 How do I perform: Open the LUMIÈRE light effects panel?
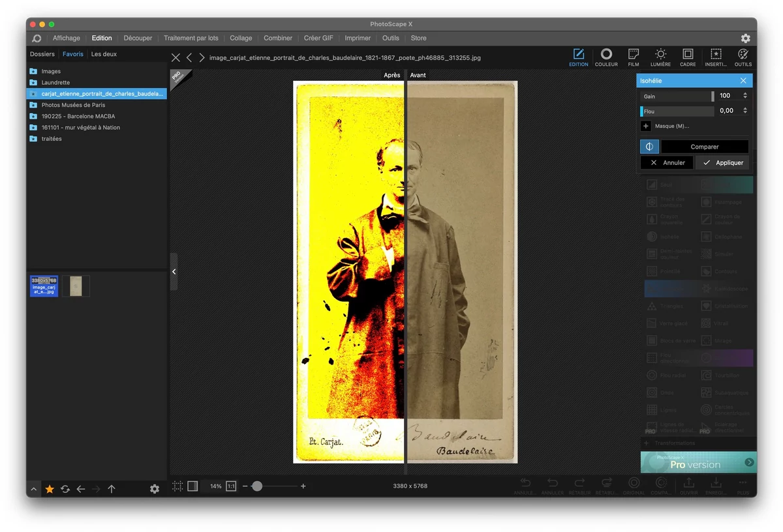coord(660,57)
